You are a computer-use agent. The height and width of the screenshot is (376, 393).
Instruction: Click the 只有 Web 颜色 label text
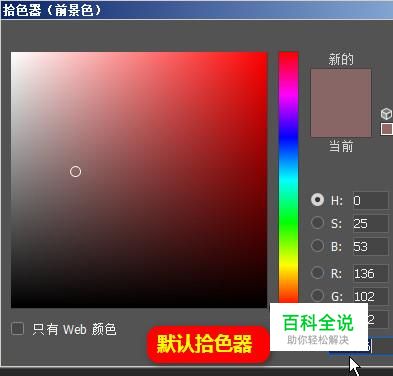[x=74, y=329]
